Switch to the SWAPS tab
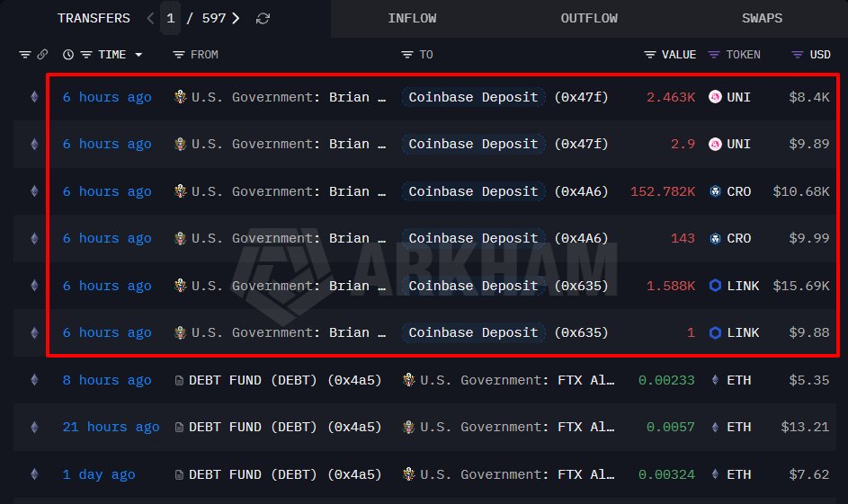Viewport: 848px width, 504px height. [x=762, y=18]
